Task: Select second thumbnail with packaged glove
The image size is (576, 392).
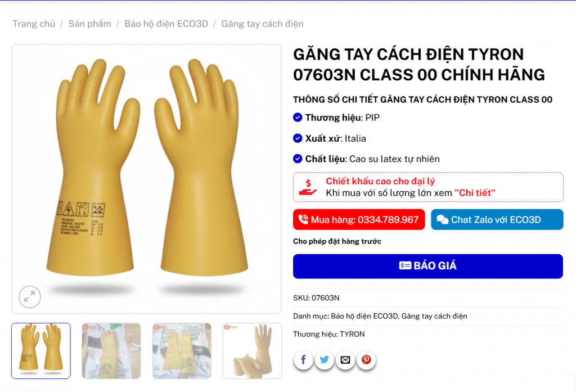Action: tap(111, 351)
